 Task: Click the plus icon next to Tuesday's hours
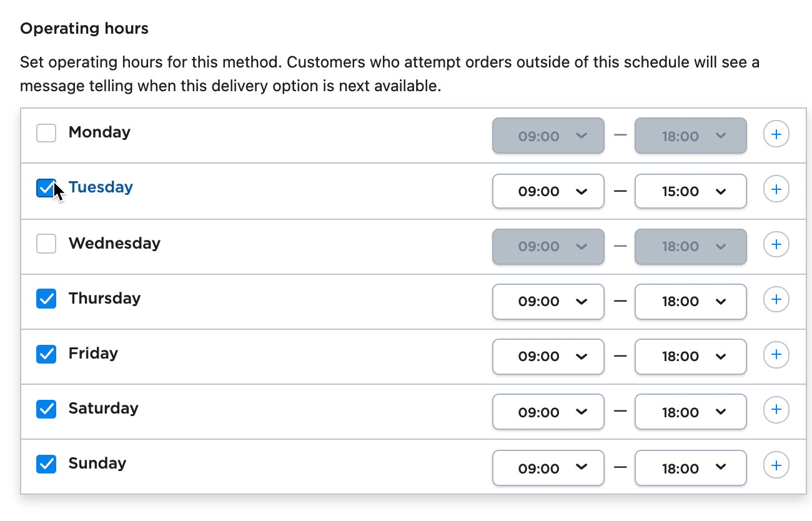click(x=776, y=189)
